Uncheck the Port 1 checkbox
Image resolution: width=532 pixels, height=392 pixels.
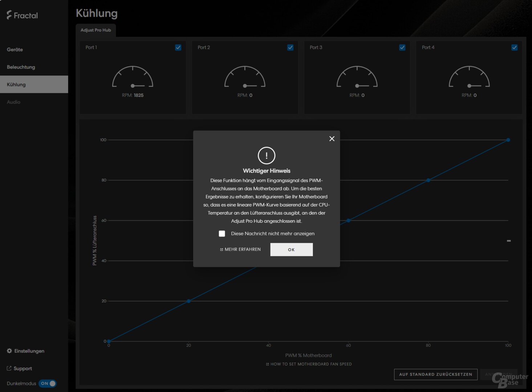point(178,47)
